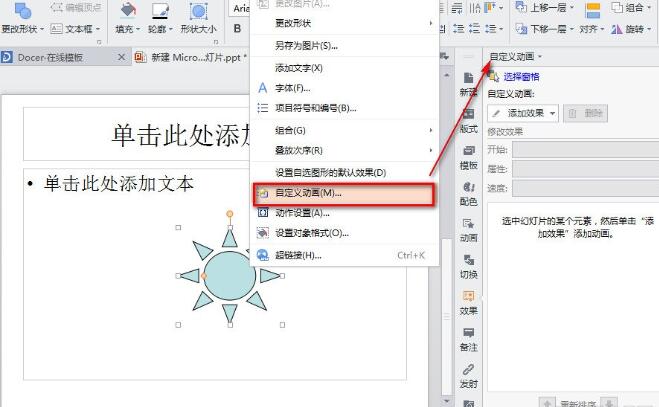Choose 设置对象格式(O) in context menu
Image resolution: width=659 pixels, height=407 pixels.
345,233
